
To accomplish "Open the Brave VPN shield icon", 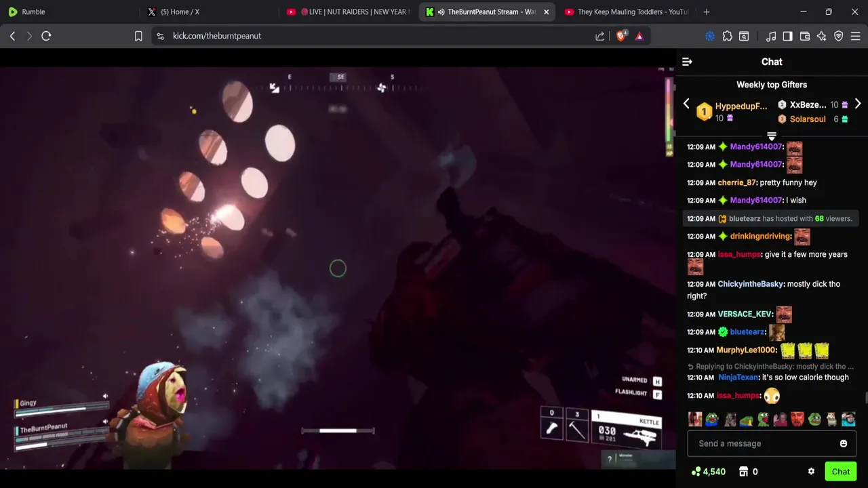I will pyautogui.click(x=839, y=36).
